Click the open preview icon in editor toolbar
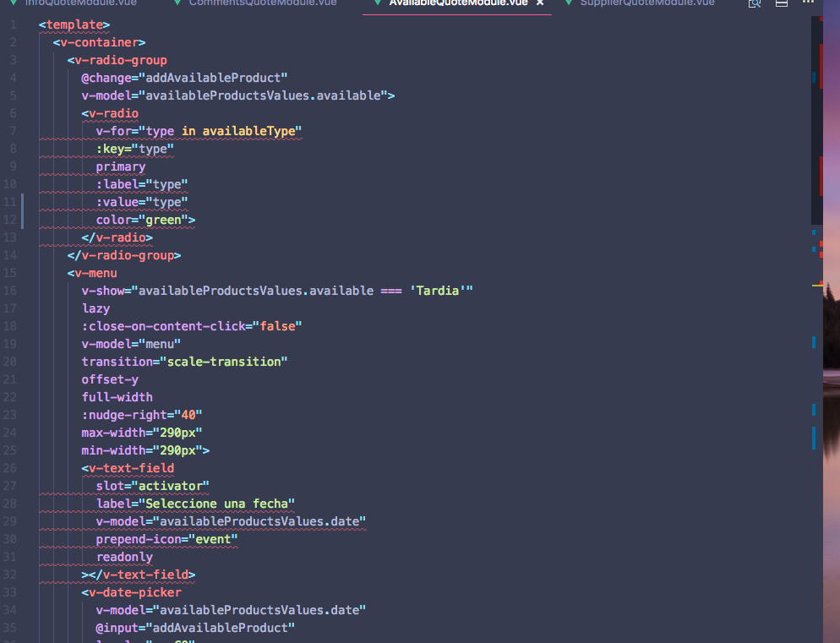The width and height of the screenshot is (840, 643). point(755,3)
